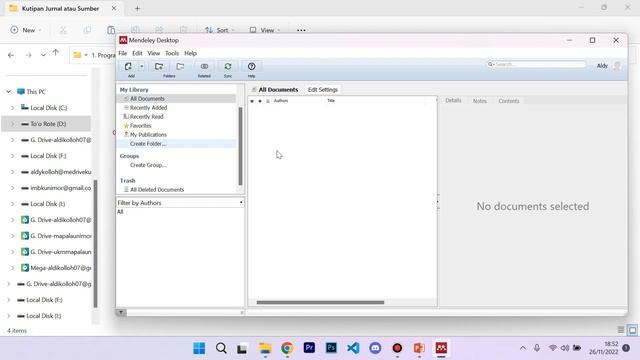Open the Windows Start menu
This screenshot has width=640, height=360.
click(x=199, y=348)
